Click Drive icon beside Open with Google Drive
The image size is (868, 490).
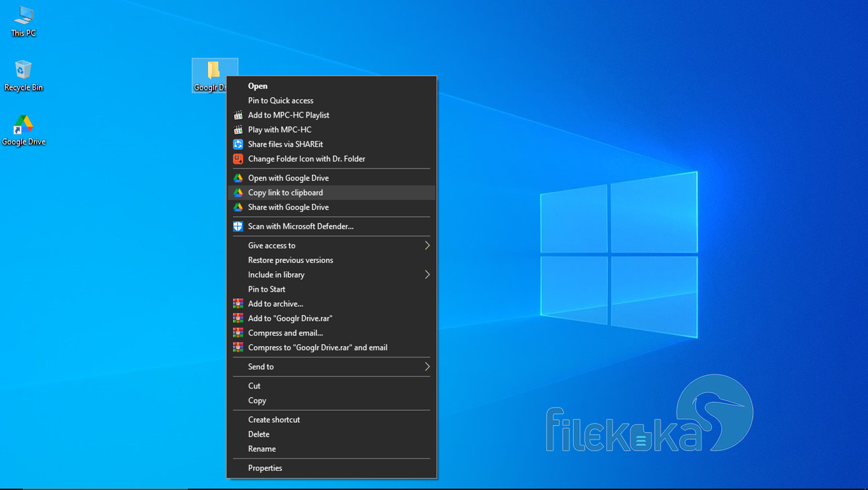click(238, 178)
